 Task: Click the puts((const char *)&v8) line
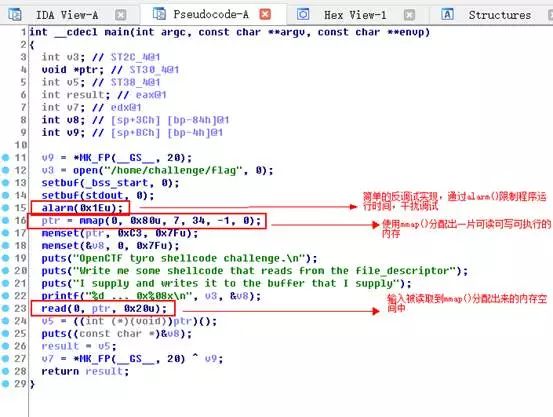click(x=116, y=334)
